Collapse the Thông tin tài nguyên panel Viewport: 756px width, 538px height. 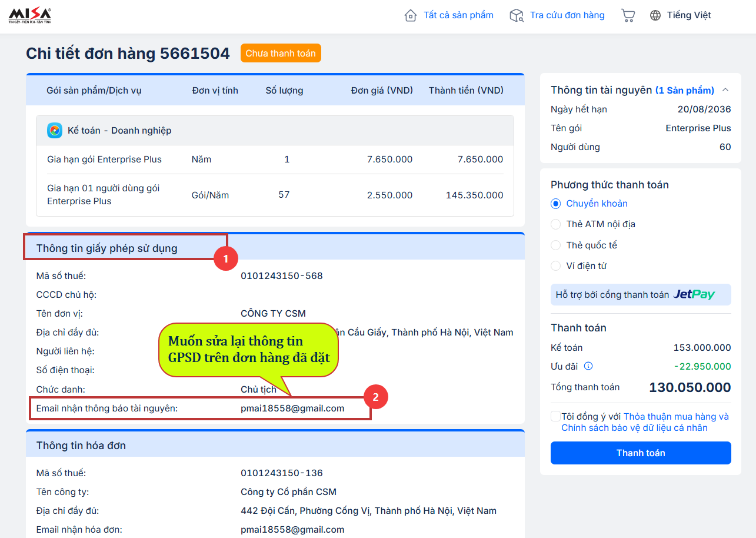pos(725,90)
